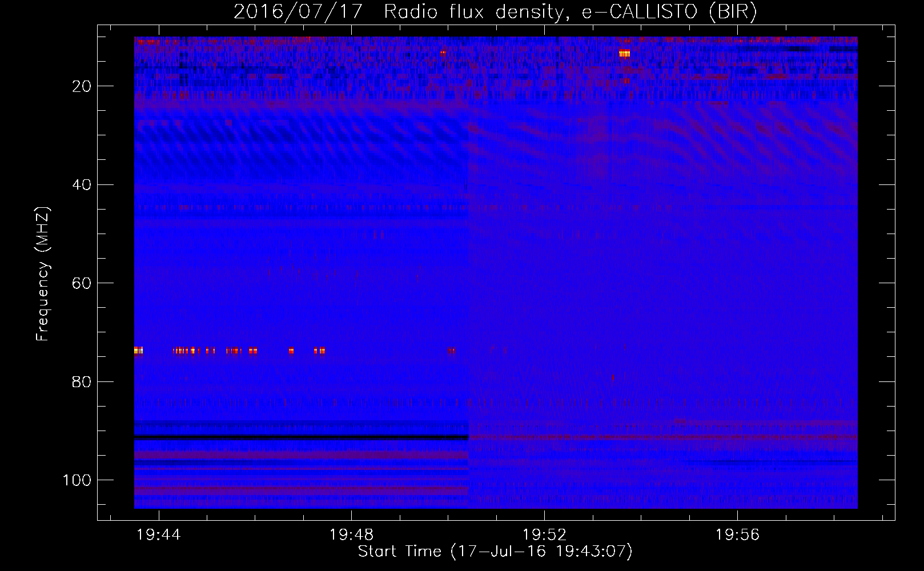Click the "Start Time (17-Jul-16 19:43:07)" label
This screenshot has height=571, width=924.
[x=495, y=552]
